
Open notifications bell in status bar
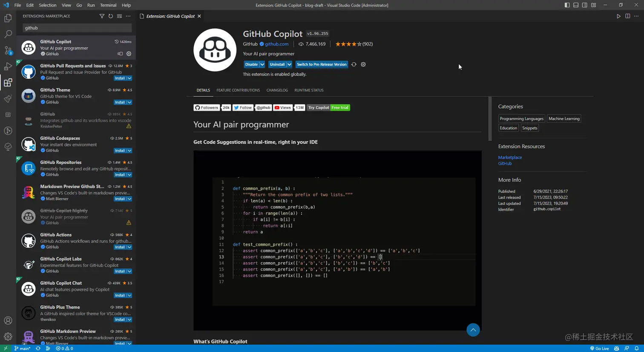coord(637,348)
